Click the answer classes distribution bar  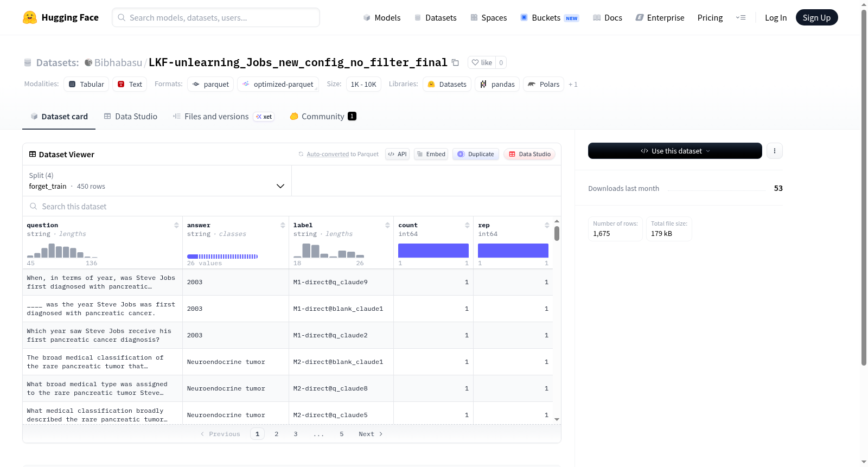pos(222,257)
